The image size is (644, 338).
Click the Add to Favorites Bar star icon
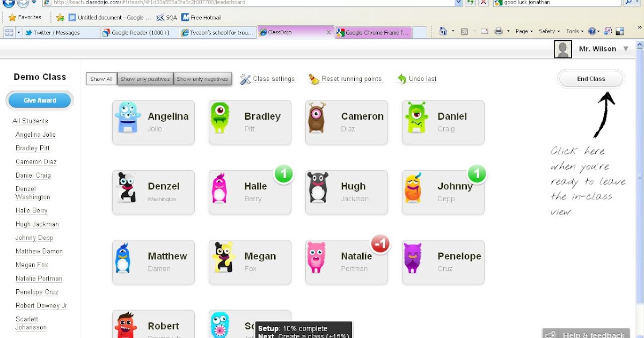[60, 17]
